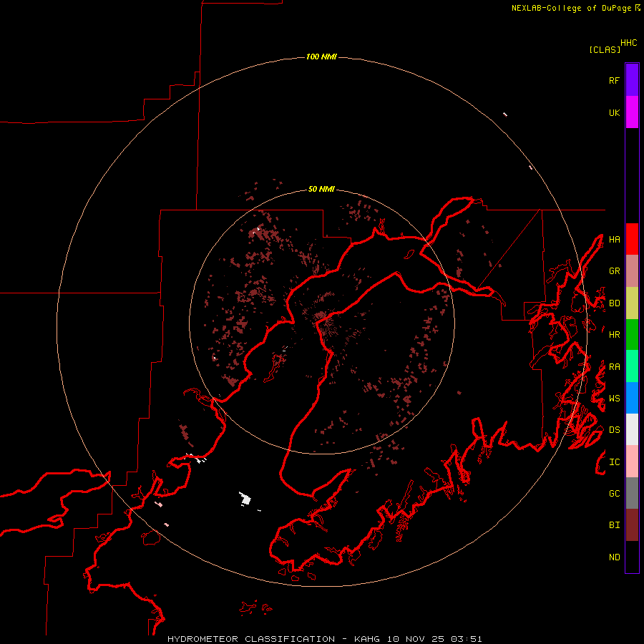Click the BI brown legend color block
Viewport: 644px width, 644px height.
[x=632, y=525]
